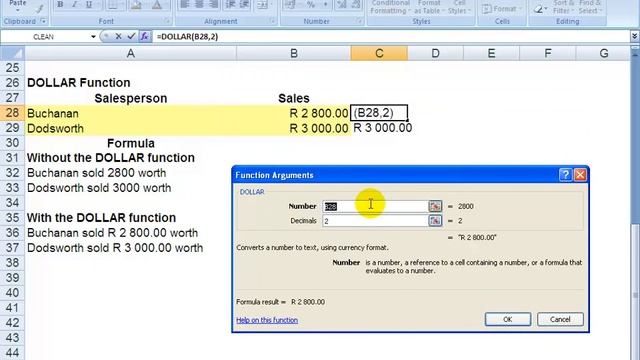Open the Alignment group dialog launcher
Screen dimensions: 640x360
[x=273, y=21]
